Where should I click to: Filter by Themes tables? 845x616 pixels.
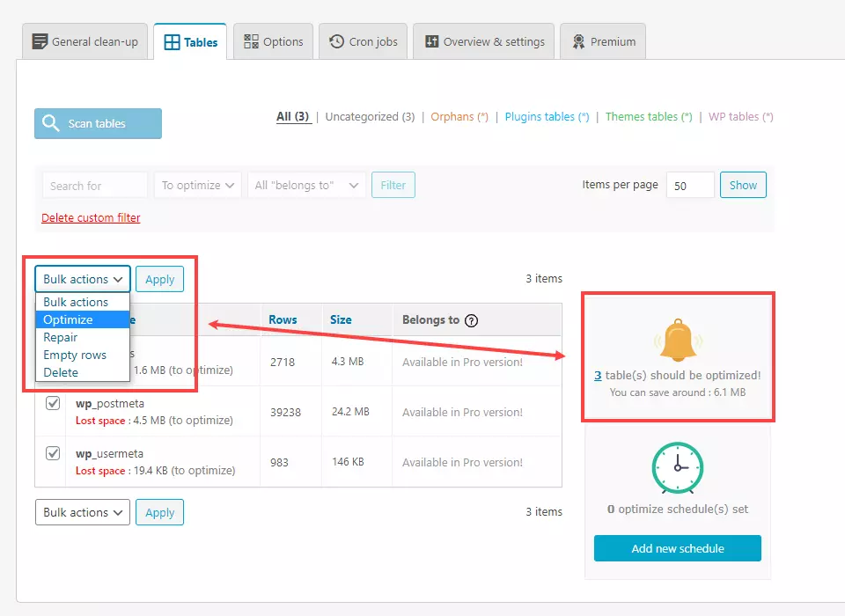649,116
